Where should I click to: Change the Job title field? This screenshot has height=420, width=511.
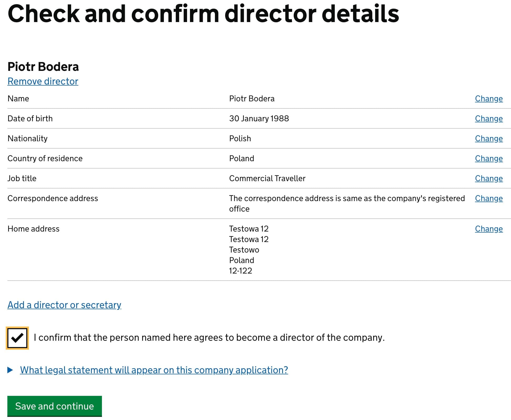click(x=489, y=178)
